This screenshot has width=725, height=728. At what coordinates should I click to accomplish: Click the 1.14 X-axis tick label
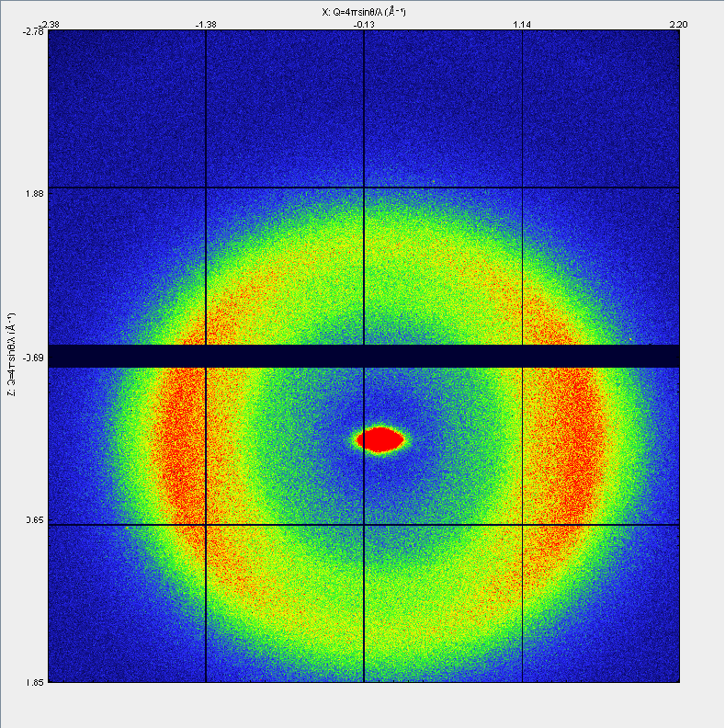pos(522,25)
